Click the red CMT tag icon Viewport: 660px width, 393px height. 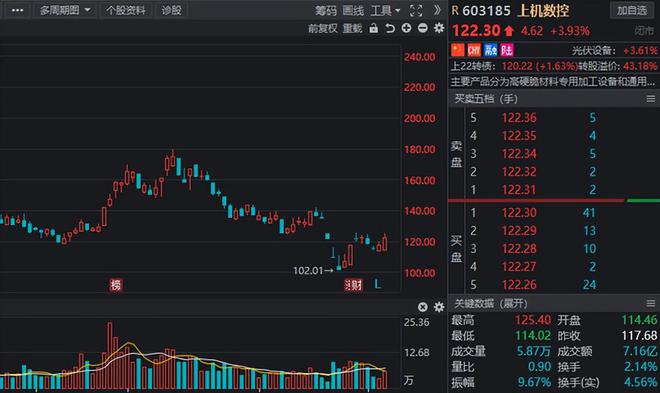pyautogui.click(x=474, y=50)
